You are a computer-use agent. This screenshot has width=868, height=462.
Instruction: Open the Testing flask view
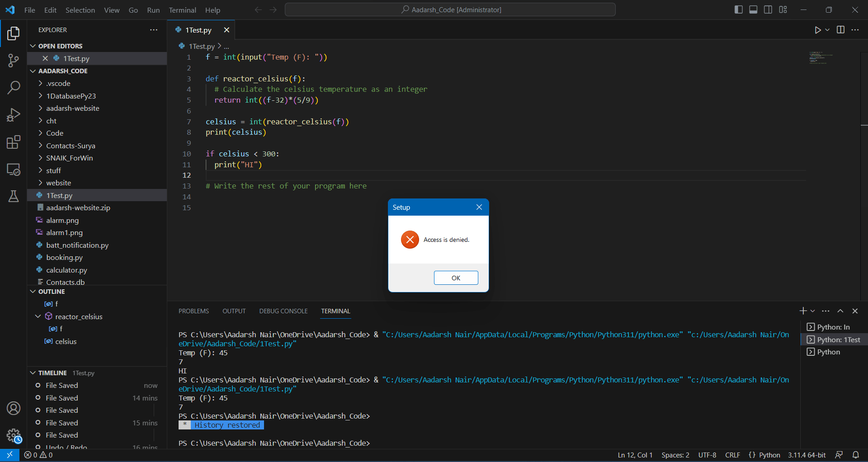[14, 196]
